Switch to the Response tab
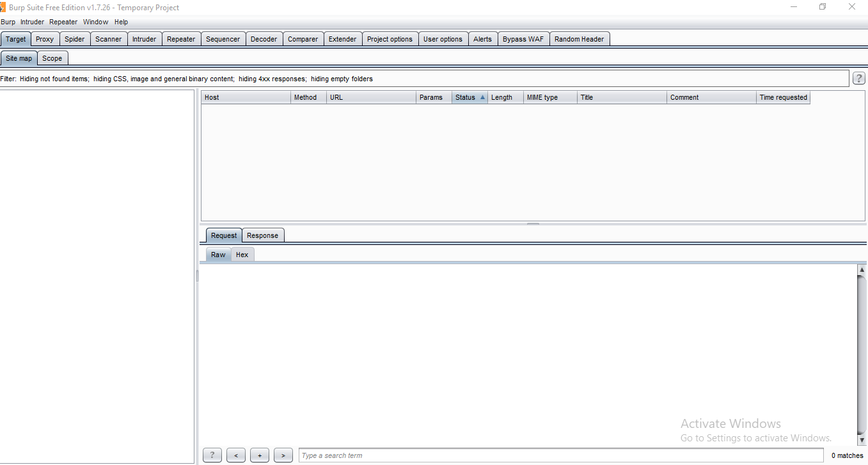The width and height of the screenshot is (868, 465). (263, 235)
